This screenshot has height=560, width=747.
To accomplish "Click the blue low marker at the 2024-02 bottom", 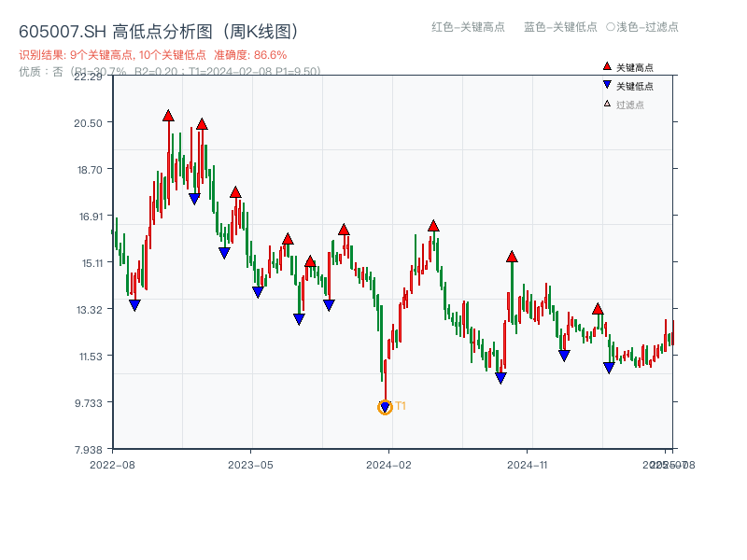I will (x=384, y=406).
